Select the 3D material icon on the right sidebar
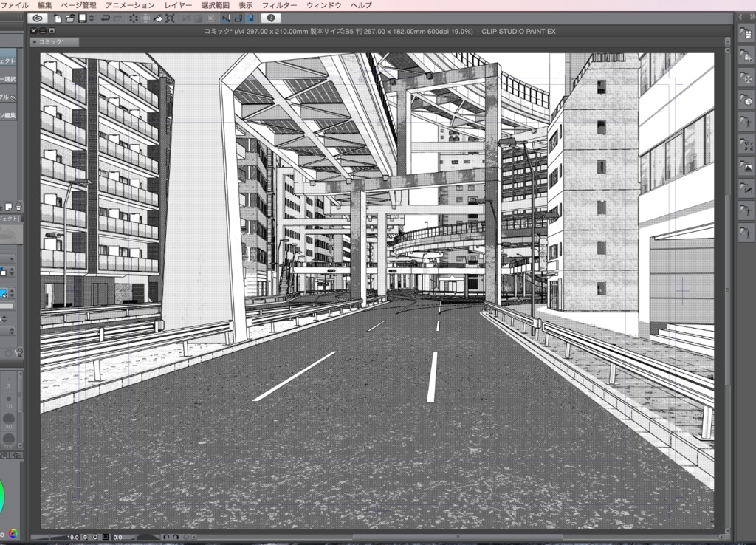 coord(746,97)
